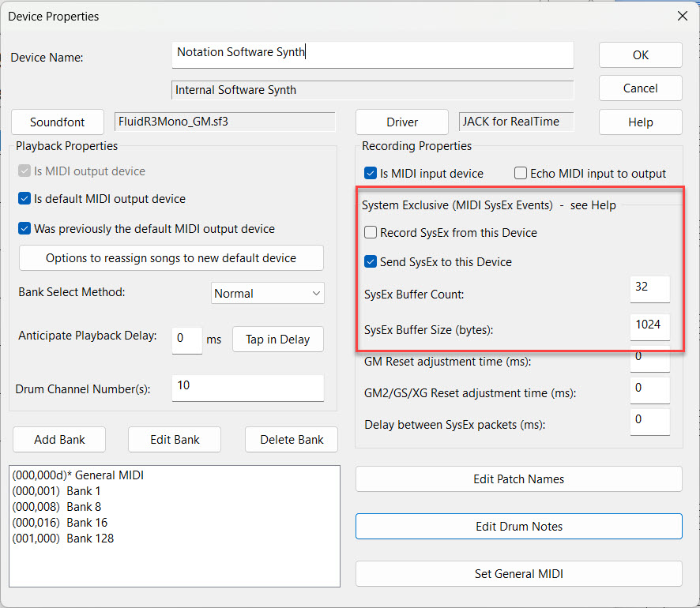Image resolution: width=700 pixels, height=608 pixels.
Task: Open Edit Drum Notes
Action: pyautogui.click(x=518, y=527)
